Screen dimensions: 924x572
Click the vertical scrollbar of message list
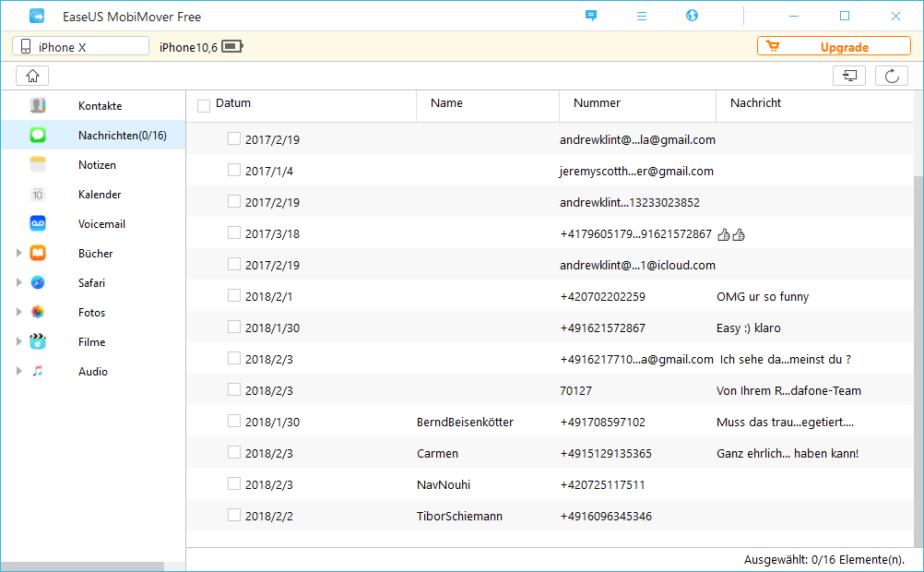tap(918, 360)
